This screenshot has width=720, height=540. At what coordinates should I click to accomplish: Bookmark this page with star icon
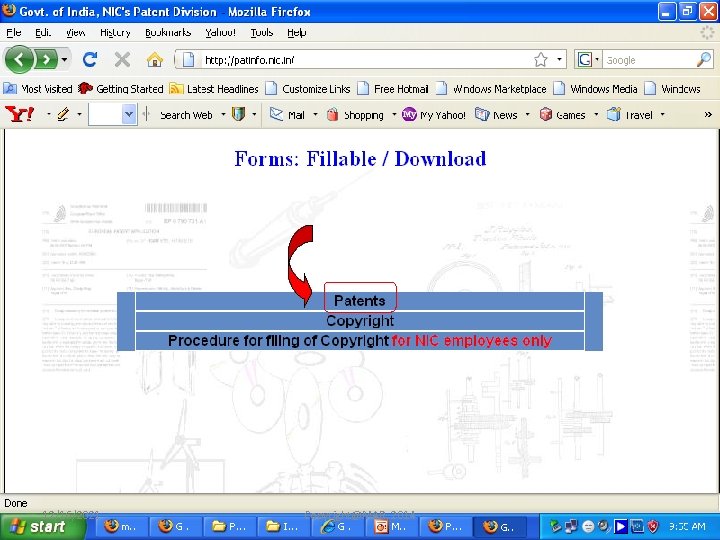point(541,60)
